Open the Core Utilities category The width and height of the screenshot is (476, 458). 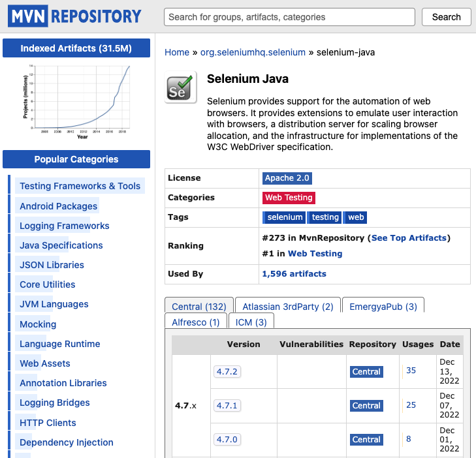(x=48, y=284)
